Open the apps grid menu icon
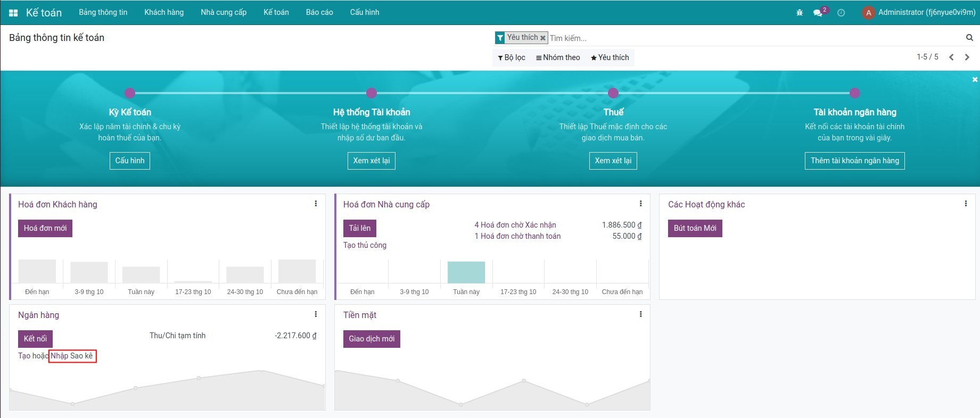Viewport: 980px width, 418px height. tap(13, 13)
